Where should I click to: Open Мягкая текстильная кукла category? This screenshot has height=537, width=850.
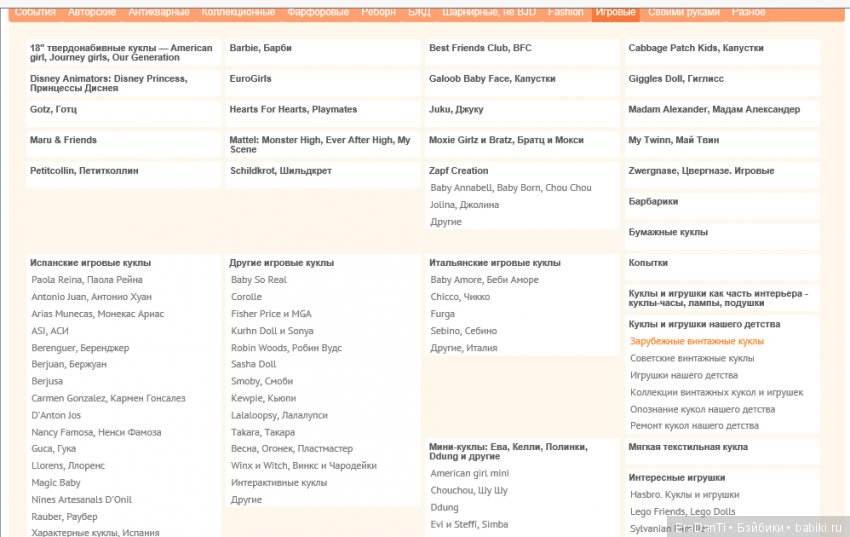[x=687, y=448]
